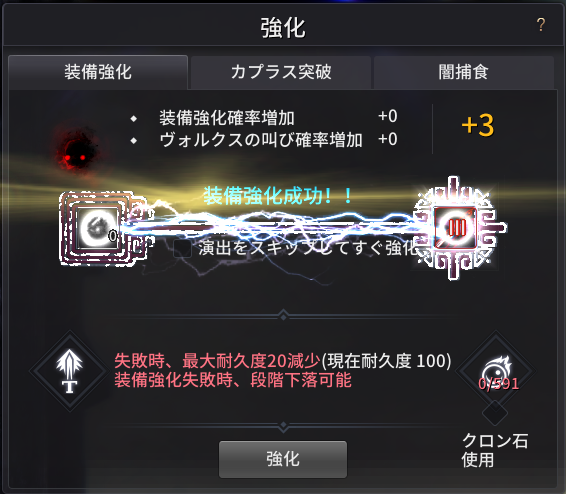Click the +3 enhancement chance value
The height and width of the screenshot is (494, 566).
477,125
